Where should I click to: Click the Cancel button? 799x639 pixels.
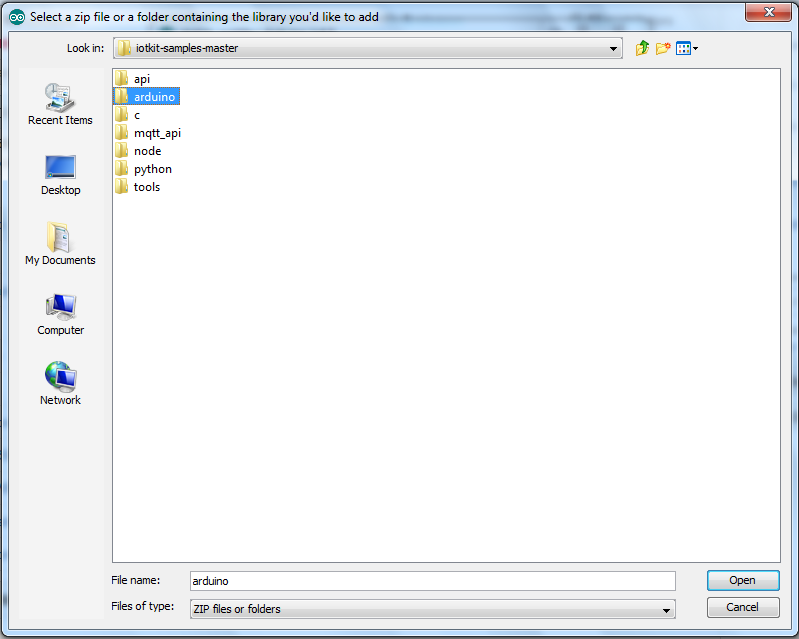pos(743,607)
